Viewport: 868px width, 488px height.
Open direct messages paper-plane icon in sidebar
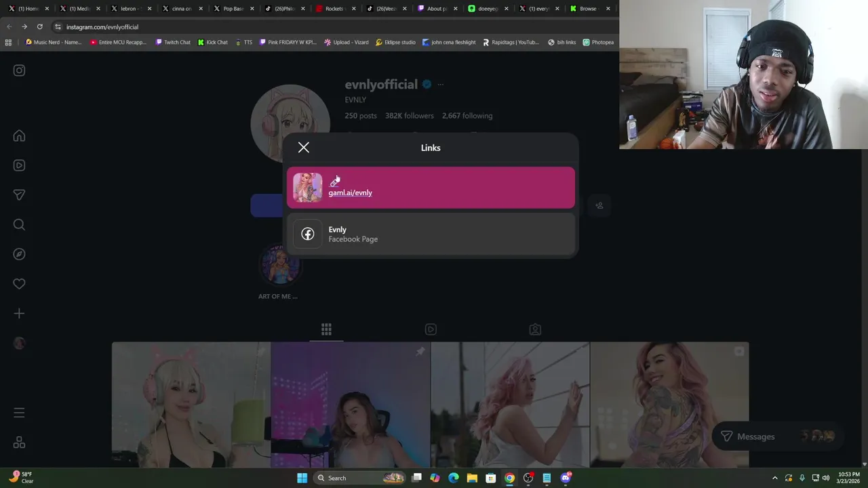(19, 195)
